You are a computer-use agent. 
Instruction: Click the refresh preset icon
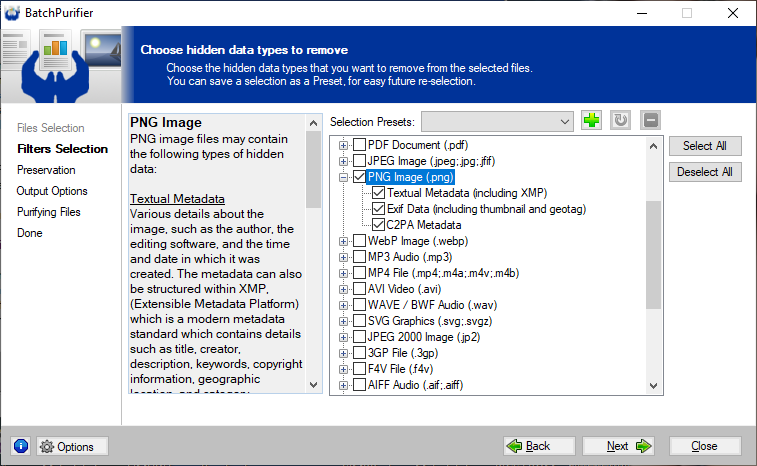point(620,120)
